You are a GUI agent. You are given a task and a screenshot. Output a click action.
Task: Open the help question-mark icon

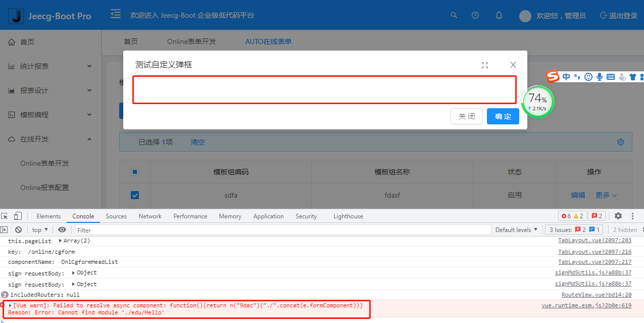475,15
